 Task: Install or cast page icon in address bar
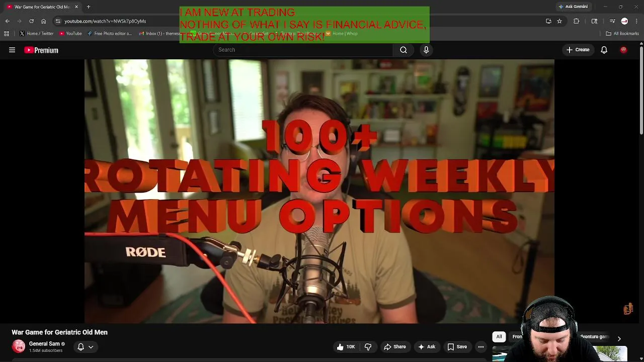548,21
